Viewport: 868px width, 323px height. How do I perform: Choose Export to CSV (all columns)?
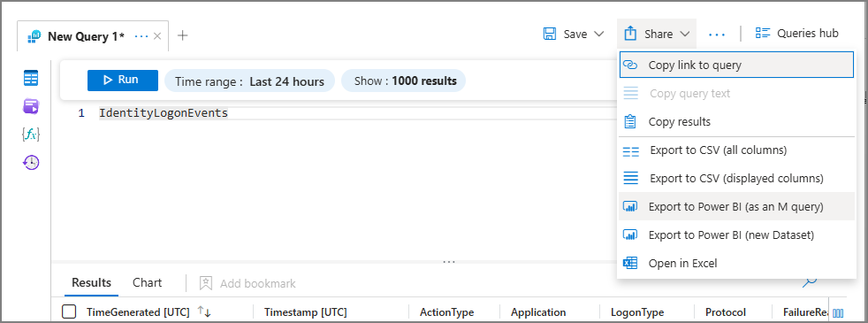coord(736,150)
